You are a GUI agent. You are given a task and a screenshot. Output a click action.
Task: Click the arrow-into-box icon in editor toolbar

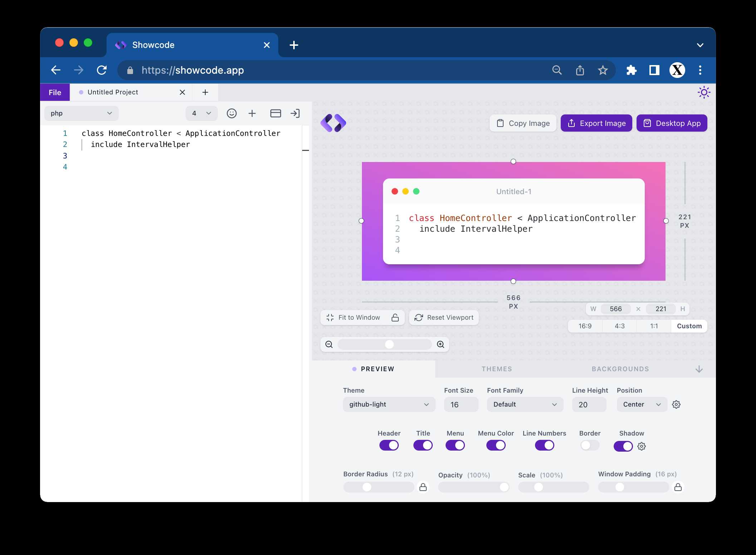point(295,113)
